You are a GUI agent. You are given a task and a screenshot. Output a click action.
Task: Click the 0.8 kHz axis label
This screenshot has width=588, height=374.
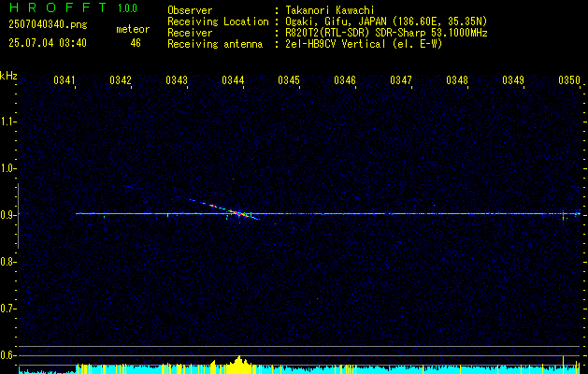tap(7, 262)
